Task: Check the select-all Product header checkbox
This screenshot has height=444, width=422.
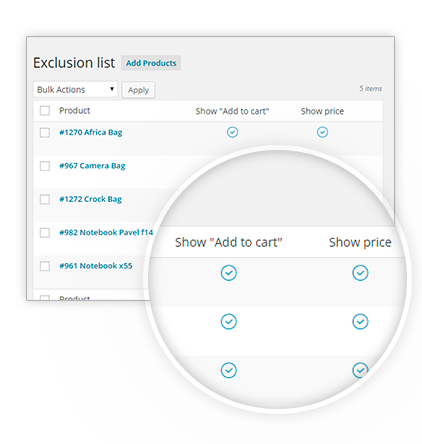Action: click(x=45, y=111)
